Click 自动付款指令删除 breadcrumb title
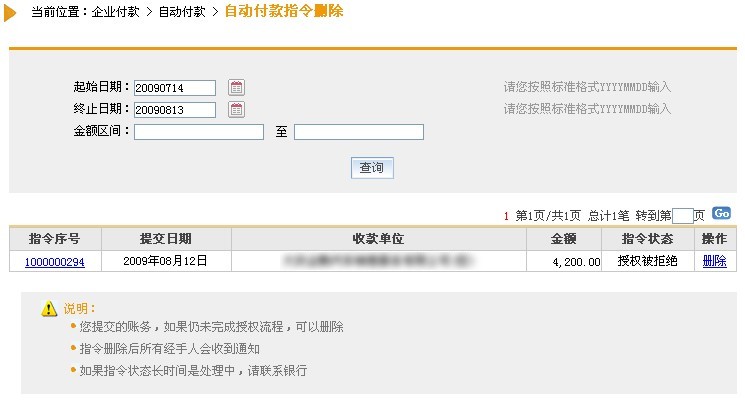The height and width of the screenshot is (406, 745). [x=284, y=11]
